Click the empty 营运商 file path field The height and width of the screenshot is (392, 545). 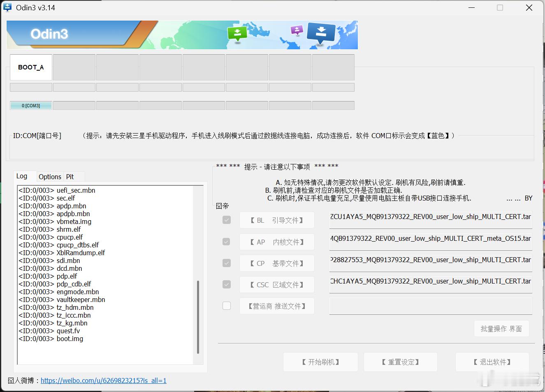pos(431,306)
